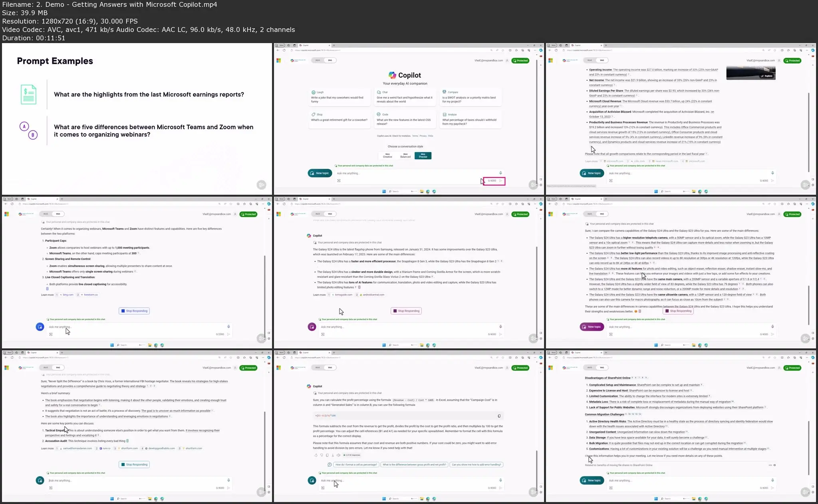
Task: Select the More Precise conversation style
Action: click(423, 156)
